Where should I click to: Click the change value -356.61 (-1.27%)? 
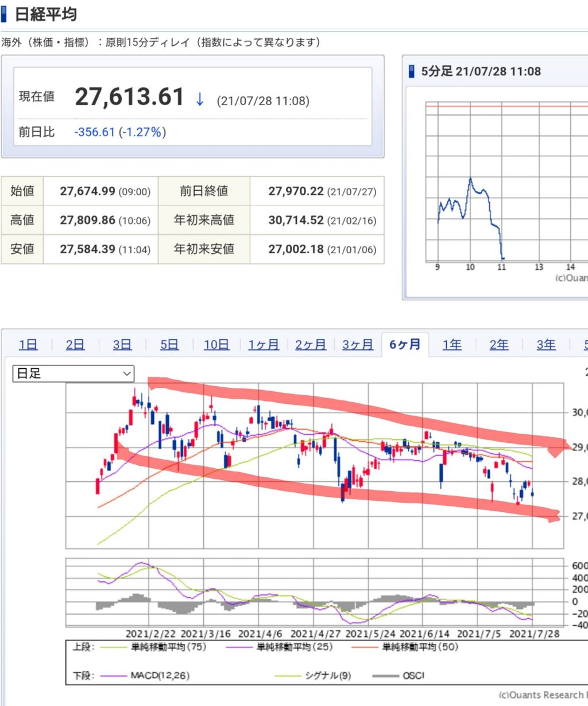coord(120,132)
